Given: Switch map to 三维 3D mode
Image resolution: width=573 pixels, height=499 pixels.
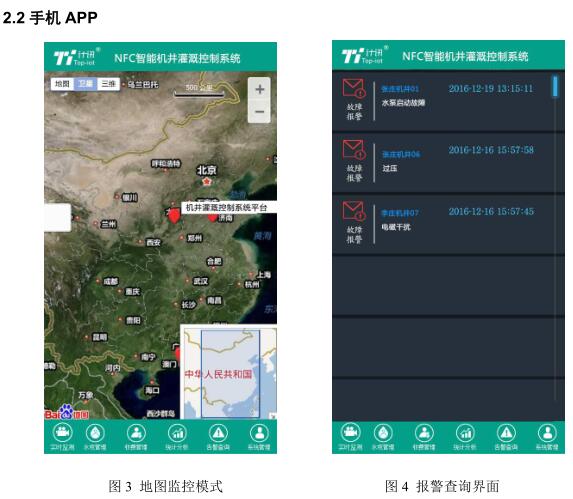Looking at the screenshot, I should coord(109,84).
